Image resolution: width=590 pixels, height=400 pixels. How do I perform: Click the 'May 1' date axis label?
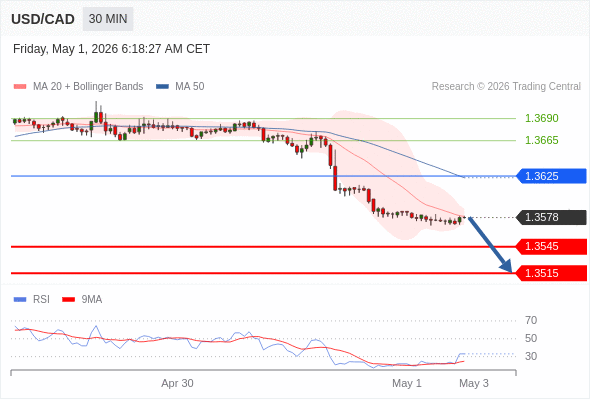point(407,383)
